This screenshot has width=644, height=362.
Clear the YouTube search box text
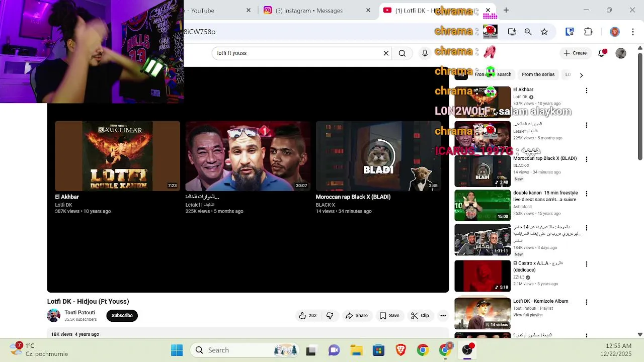click(386, 53)
